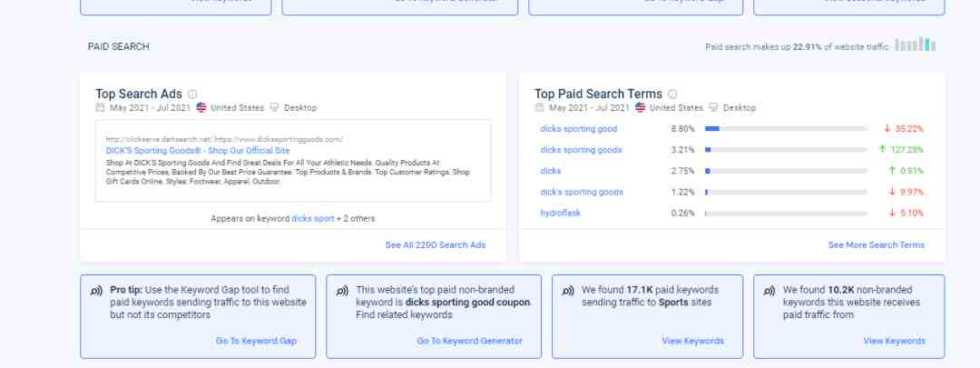Click the '+ 2 others' text

(x=356, y=219)
